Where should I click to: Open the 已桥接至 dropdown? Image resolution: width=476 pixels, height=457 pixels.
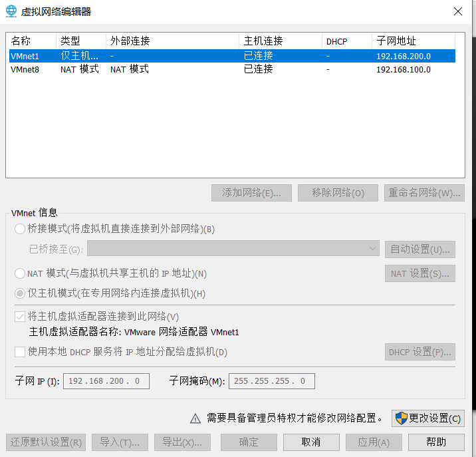[233, 249]
